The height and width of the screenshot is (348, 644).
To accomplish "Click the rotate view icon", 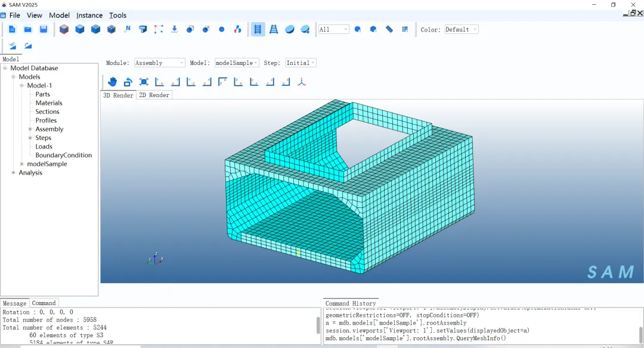I will pyautogui.click(x=128, y=82).
